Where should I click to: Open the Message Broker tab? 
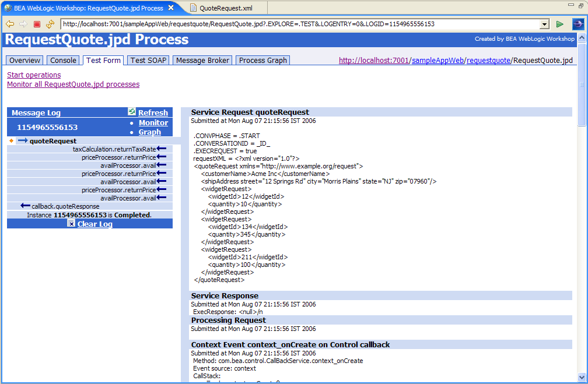tap(202, 61)
